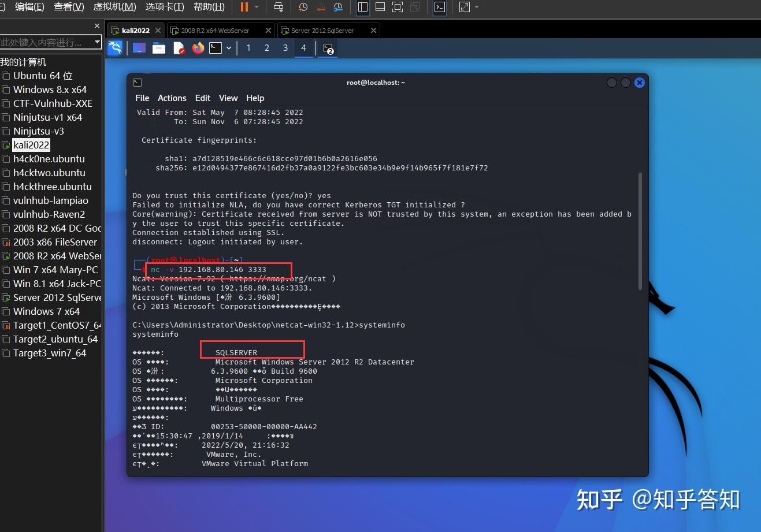Click the snapshot manager icon in VMware toolbar

338,8
